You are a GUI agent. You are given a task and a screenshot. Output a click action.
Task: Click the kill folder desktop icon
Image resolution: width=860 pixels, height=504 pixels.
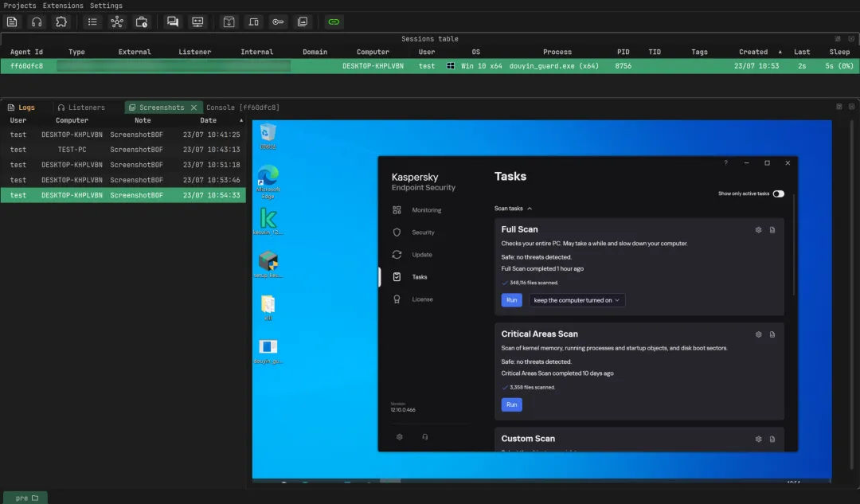268,307
